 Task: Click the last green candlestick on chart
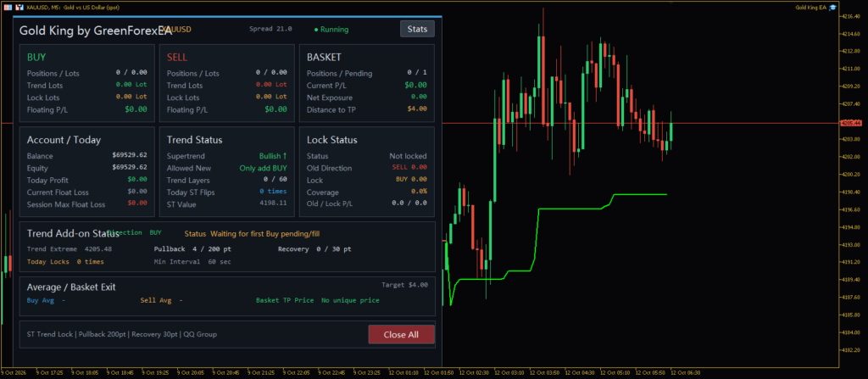(671, 131)
